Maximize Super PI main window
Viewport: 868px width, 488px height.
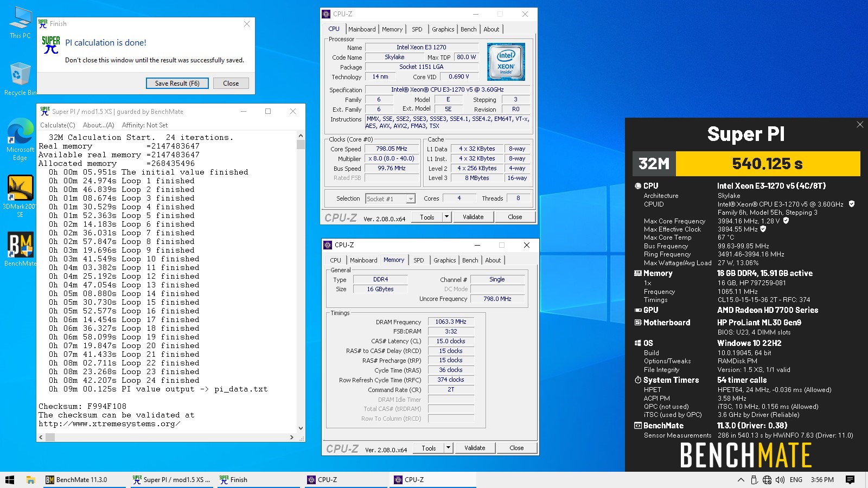pyautogui.click(x=268, y=111)
